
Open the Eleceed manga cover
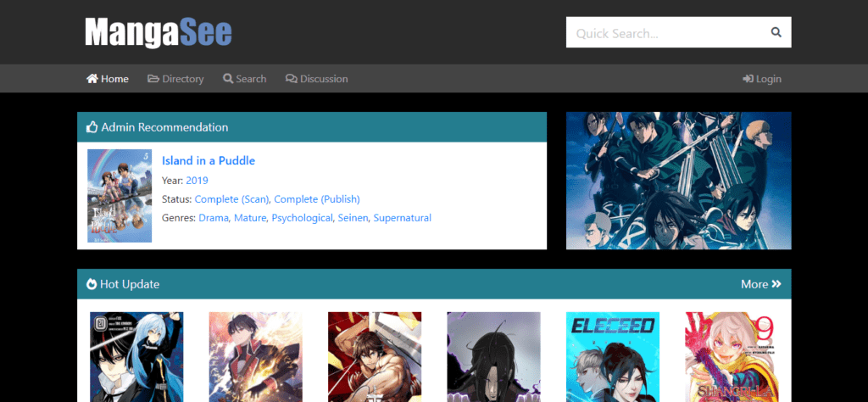pos(613,356)
